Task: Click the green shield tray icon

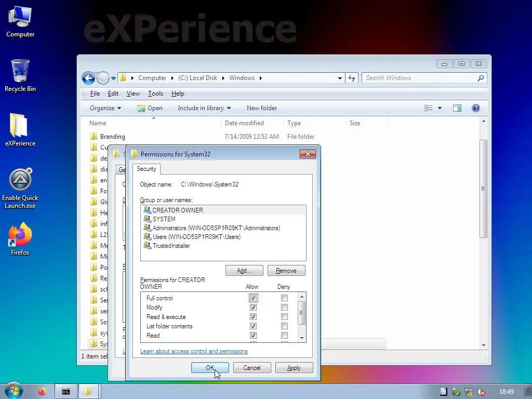Action: (x=456, y=392)
